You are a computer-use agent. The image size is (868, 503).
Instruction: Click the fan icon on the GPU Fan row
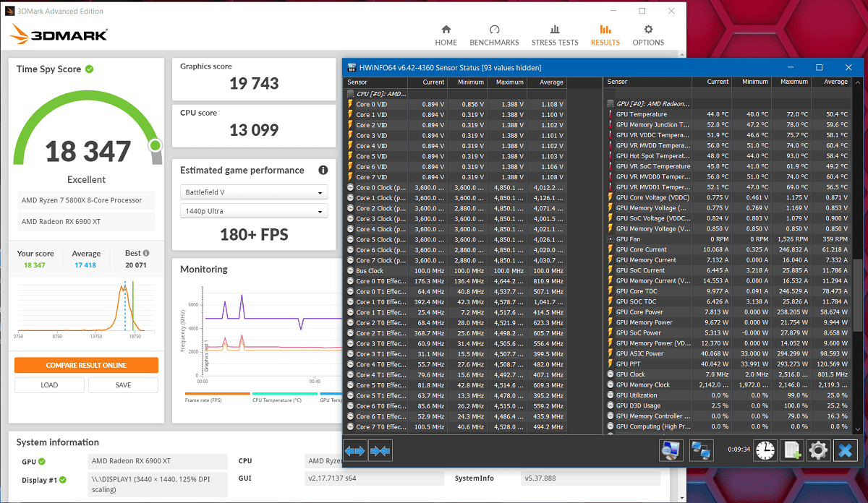click(x=610, y=239)
